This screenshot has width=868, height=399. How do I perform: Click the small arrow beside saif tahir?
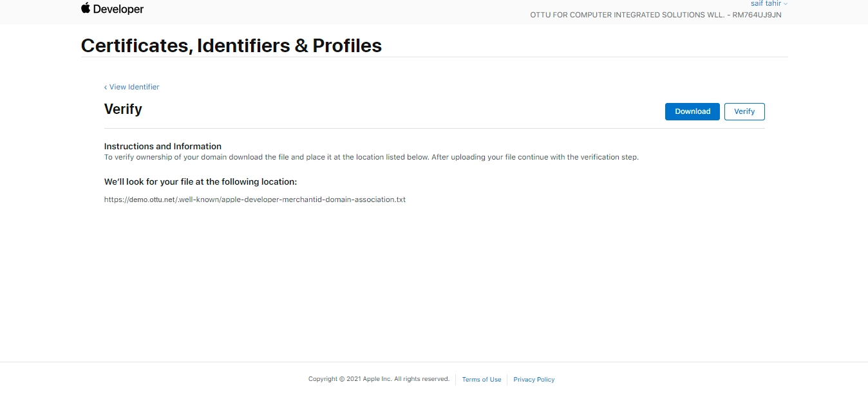[786, 5]
